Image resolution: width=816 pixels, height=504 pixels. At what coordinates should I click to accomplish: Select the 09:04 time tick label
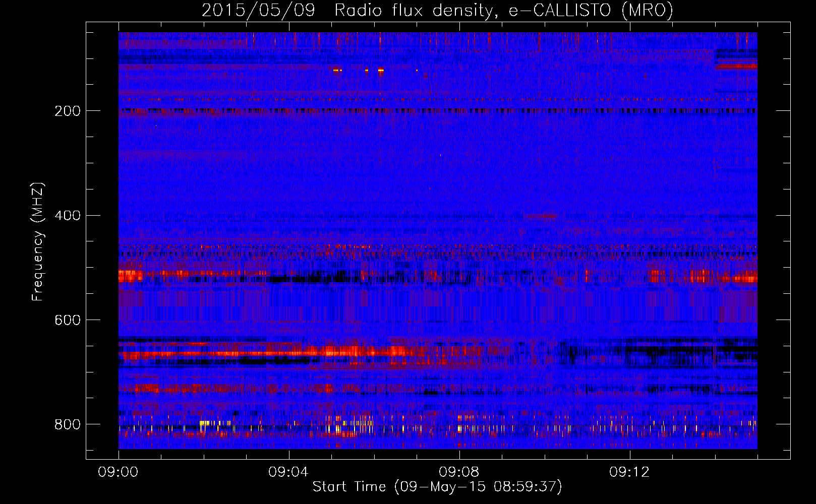point(288,472)
